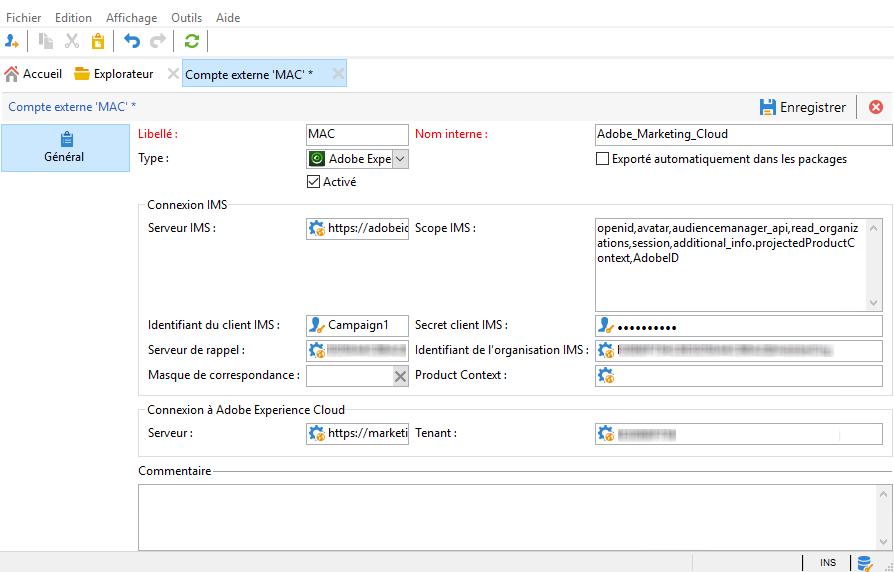The width and height of the screenshot is (894, 572).
Task: Click the Nom interne field
Action: coord(743,135)
